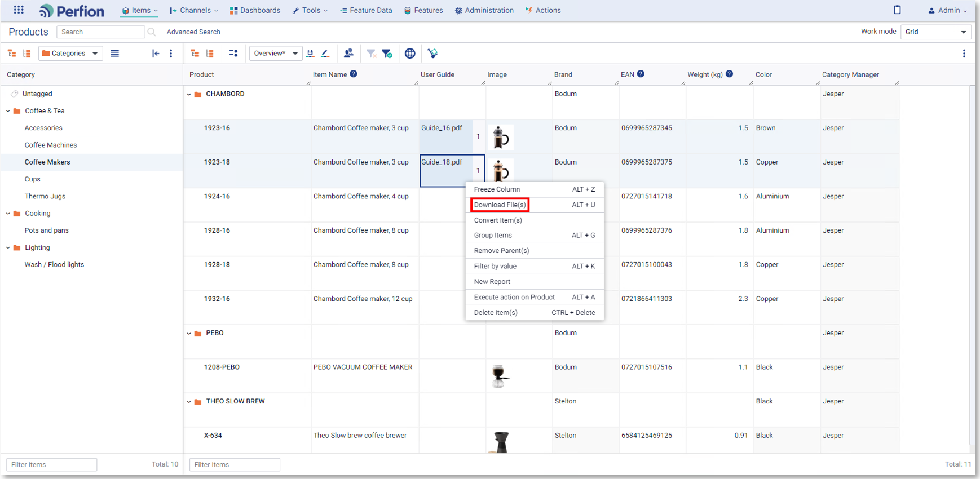Open Advanced Search

pos(193,32)
